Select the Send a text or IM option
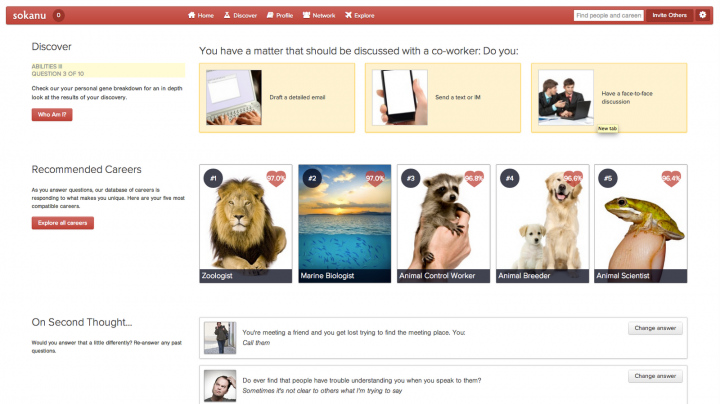The height and width of the screenshot is (404, 720). click(x=443, y=98)
